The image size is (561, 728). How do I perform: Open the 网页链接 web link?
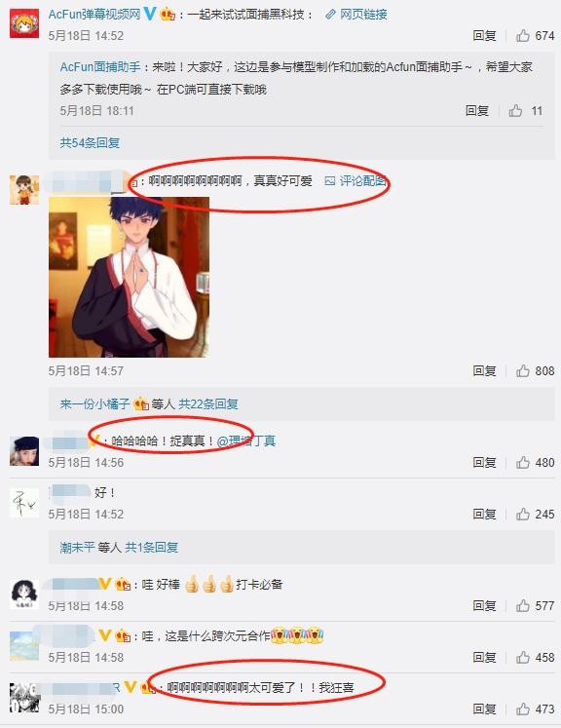(x=356, y=15)
